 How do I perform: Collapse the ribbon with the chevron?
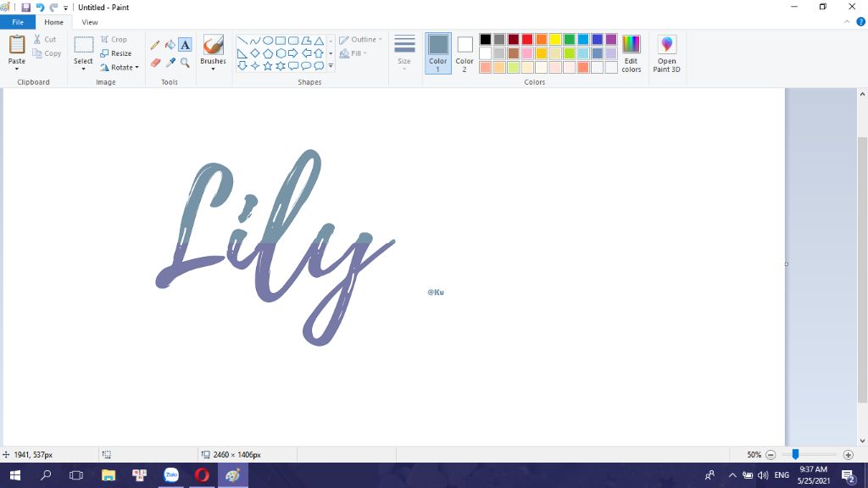[847, 22]
